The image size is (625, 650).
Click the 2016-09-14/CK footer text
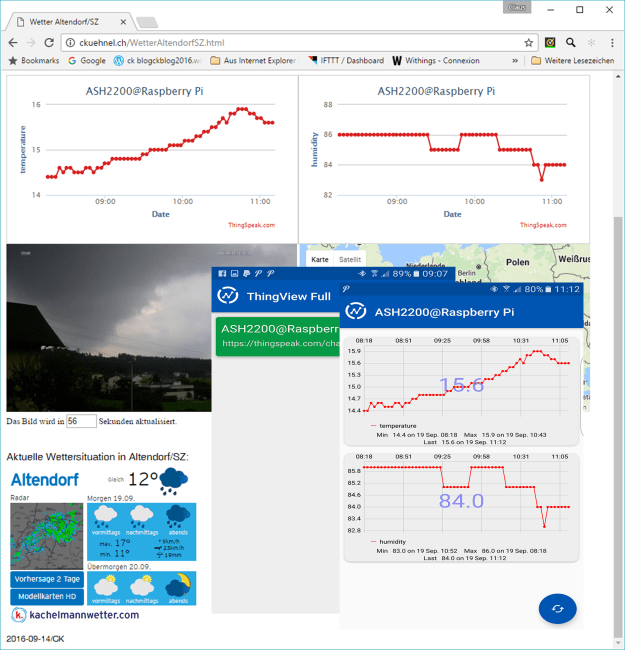point(35,639)
